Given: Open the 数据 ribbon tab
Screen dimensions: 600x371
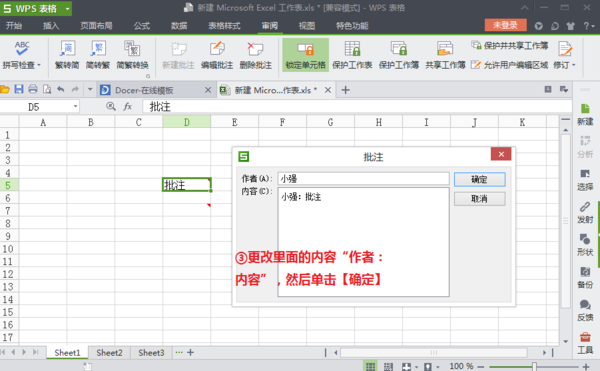Looking at the screenshot, I should [x=179, y=26].
